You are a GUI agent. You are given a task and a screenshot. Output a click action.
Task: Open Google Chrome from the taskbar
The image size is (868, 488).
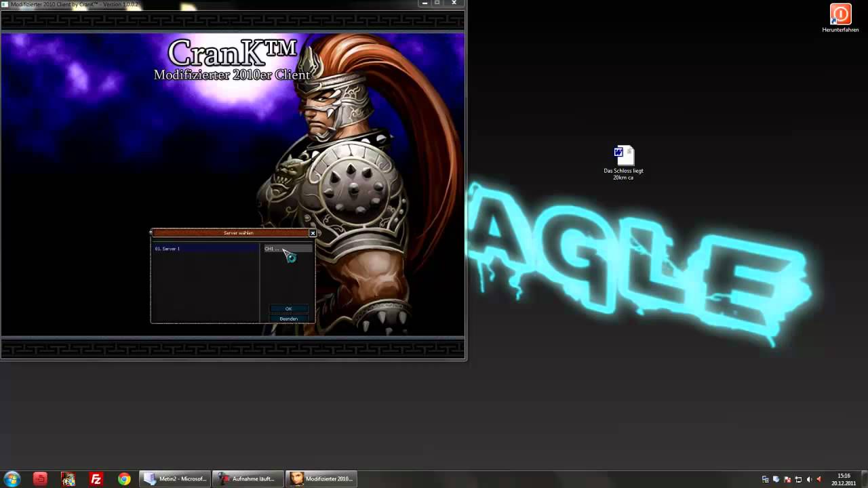pyautogui.click(x=124, y=479)
